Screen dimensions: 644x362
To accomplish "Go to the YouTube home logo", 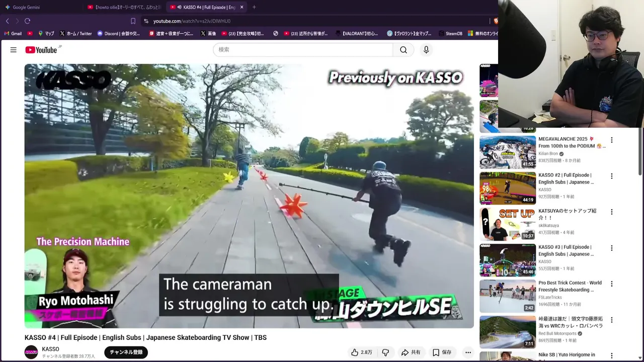I will pyautogui.click(x=41, y=50).
